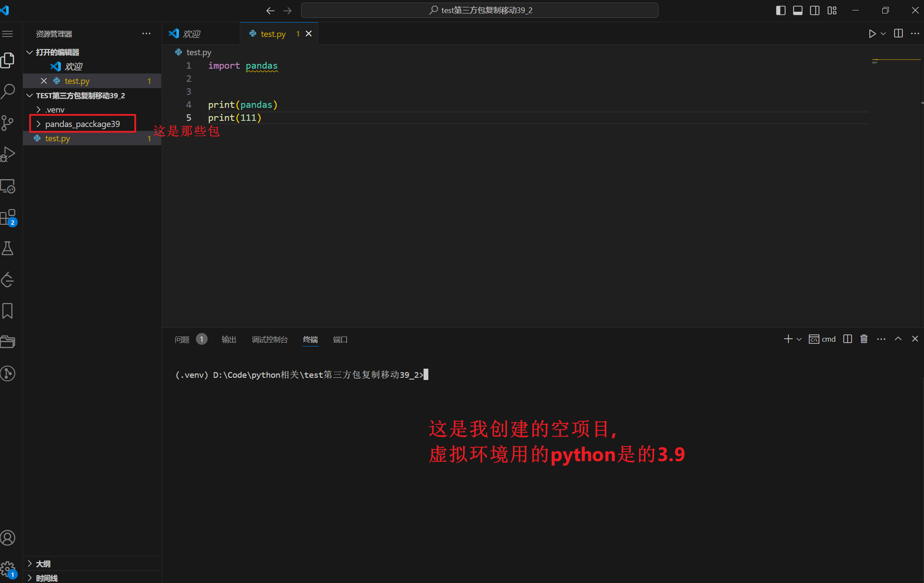This screenshot has width=924, height=583.
Task: Maximize the panel with up chevron
Action: tap(898, 339)
